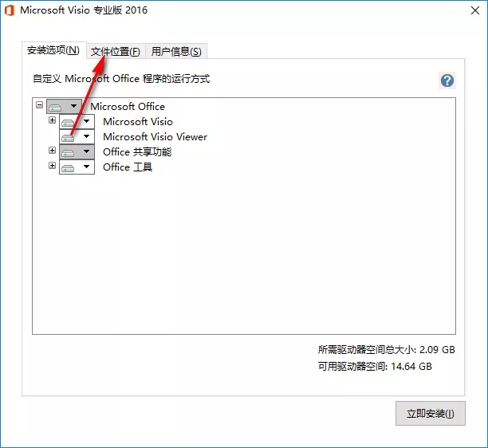Switch to the 用户信息(S) tab

point(176,51)
